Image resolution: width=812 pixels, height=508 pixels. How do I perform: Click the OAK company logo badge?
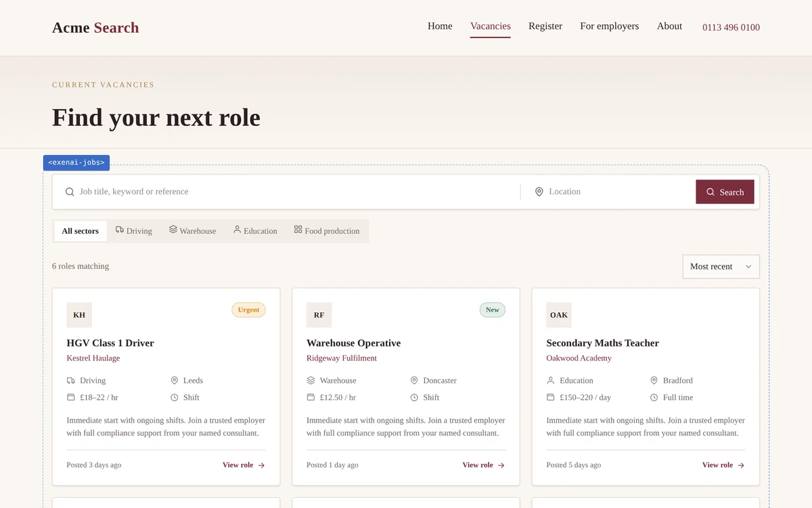(x=559, y=315)
